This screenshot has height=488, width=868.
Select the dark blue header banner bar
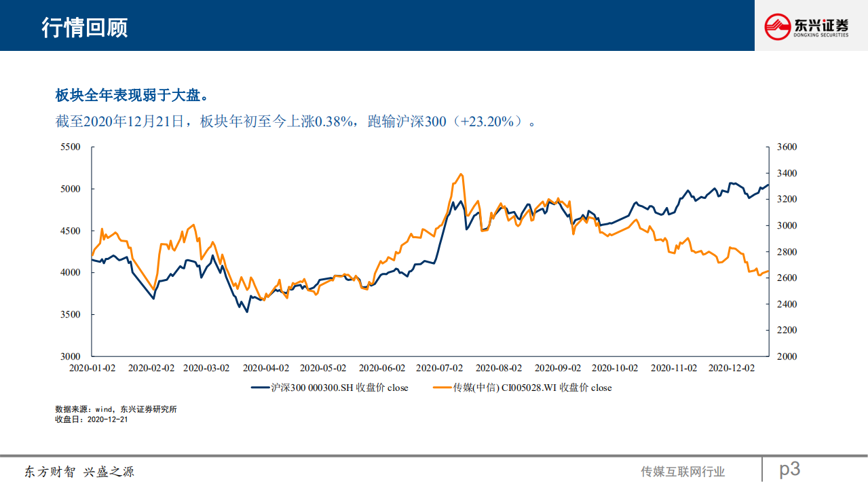[x=373, y=25]
